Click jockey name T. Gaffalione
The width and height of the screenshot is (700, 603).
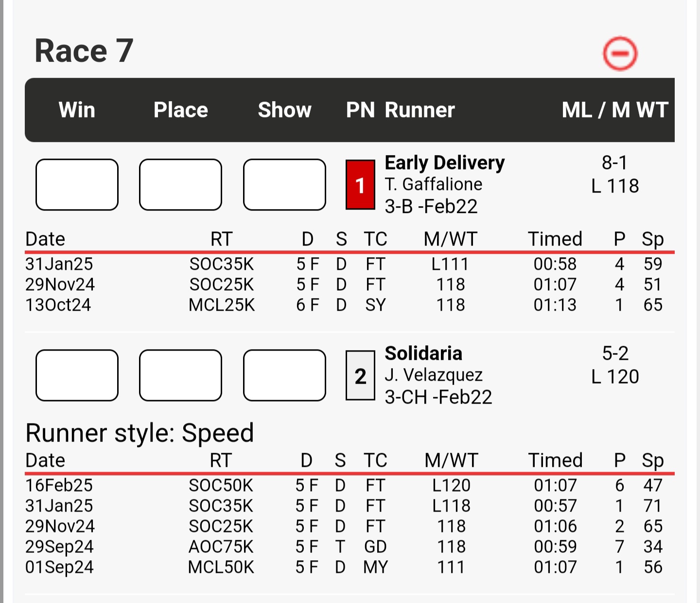(434, 184)
